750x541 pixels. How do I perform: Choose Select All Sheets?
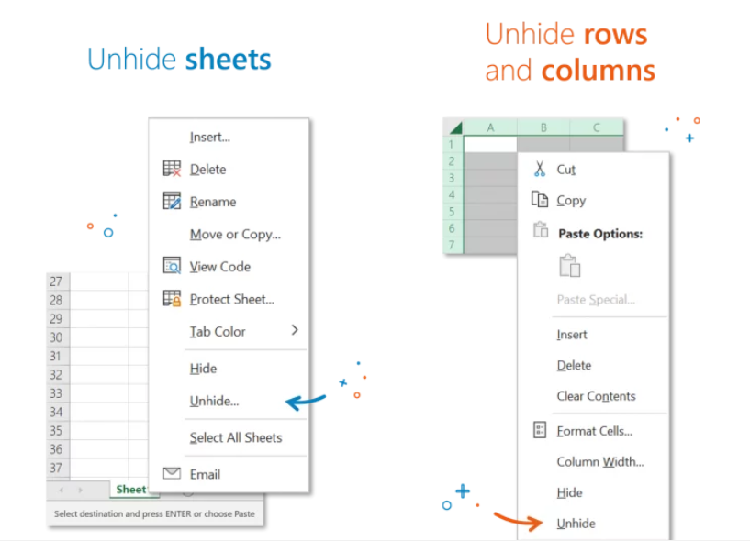(236, 438)
